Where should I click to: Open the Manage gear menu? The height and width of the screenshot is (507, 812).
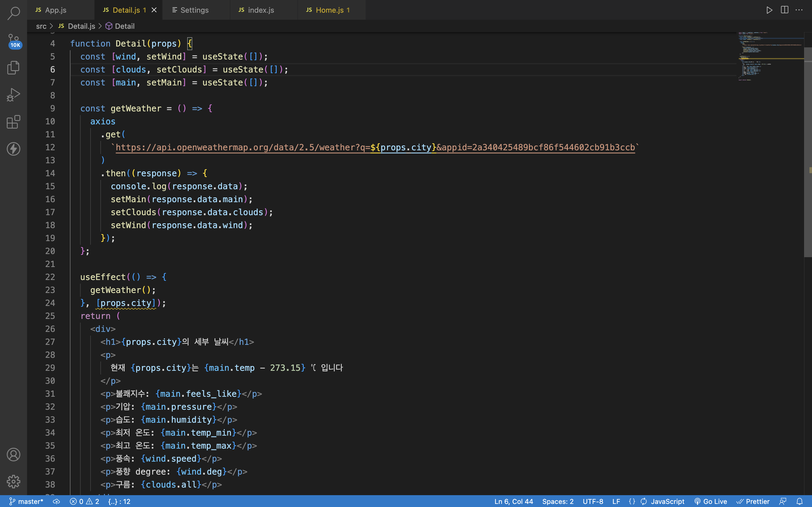14,482
